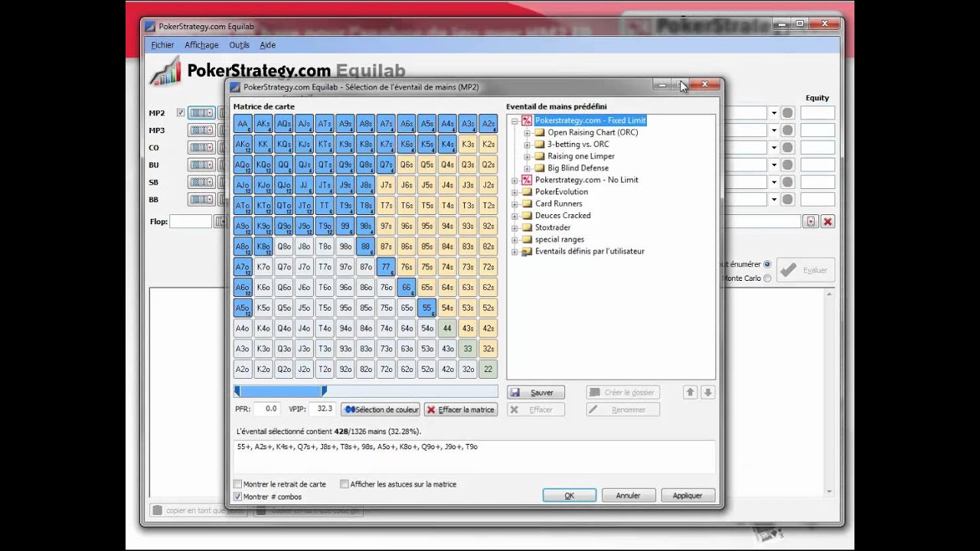Click the Appliquer button
Screen dimensions: 980x551
(688, 495)
